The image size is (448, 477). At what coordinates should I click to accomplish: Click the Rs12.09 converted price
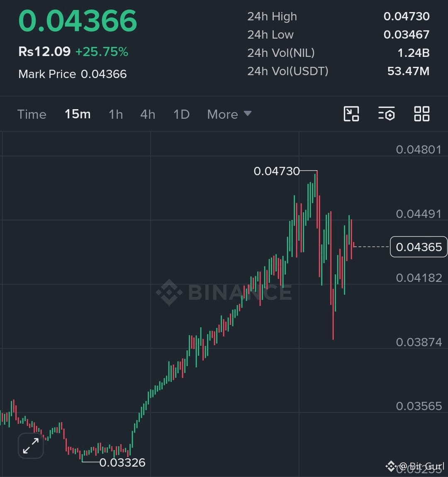pos(44,51)
